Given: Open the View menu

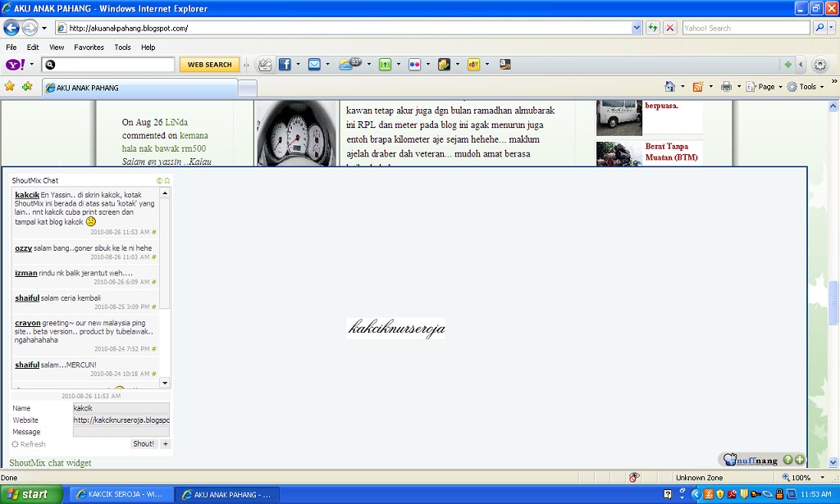Looking at the screenshot, I should point(57,47).
